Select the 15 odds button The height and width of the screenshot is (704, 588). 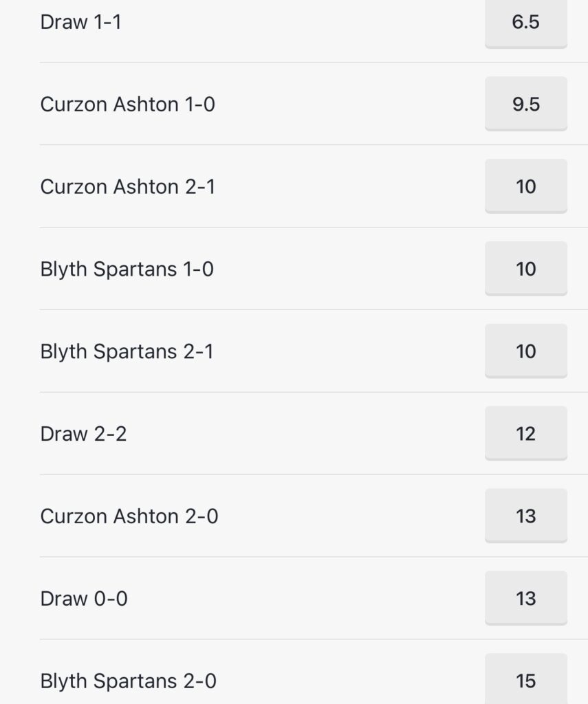(x=526, y=679)
